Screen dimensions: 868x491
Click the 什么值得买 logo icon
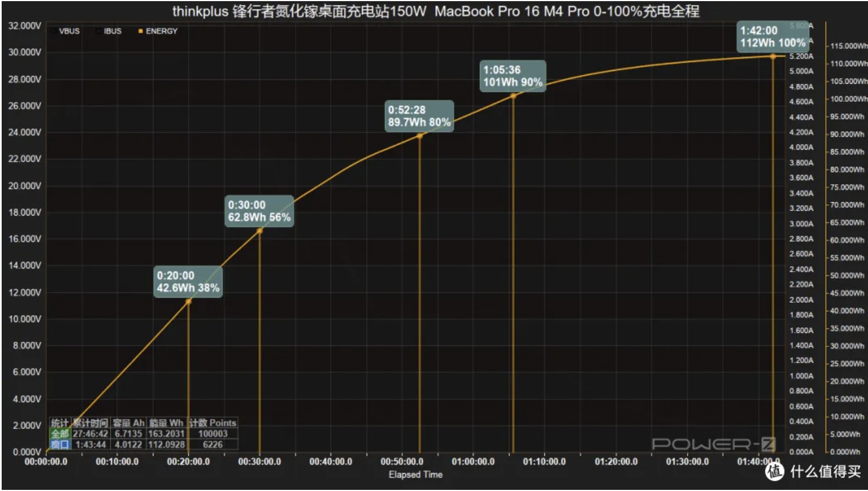(774, 471)
